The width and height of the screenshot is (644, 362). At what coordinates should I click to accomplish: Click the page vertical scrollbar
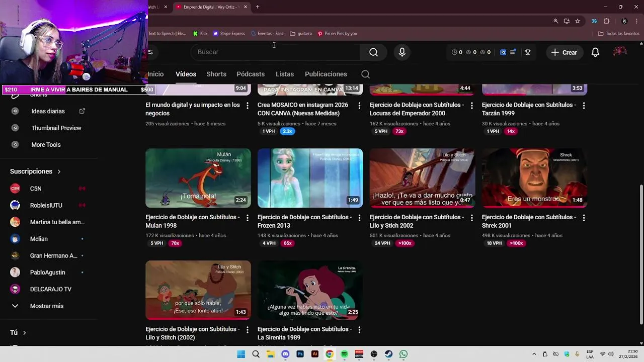tap(640, 255)
